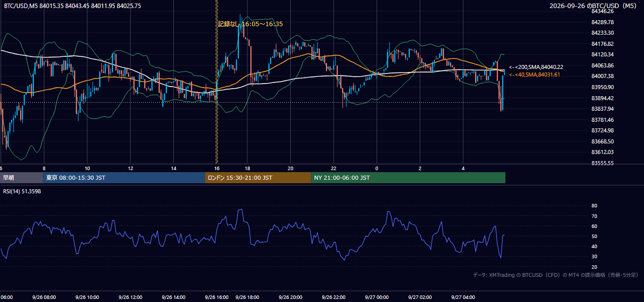Viewport: 644px width, 302px height.
Task: Click the 40 SMA 84031.61 label
Action: coord(535,74)
